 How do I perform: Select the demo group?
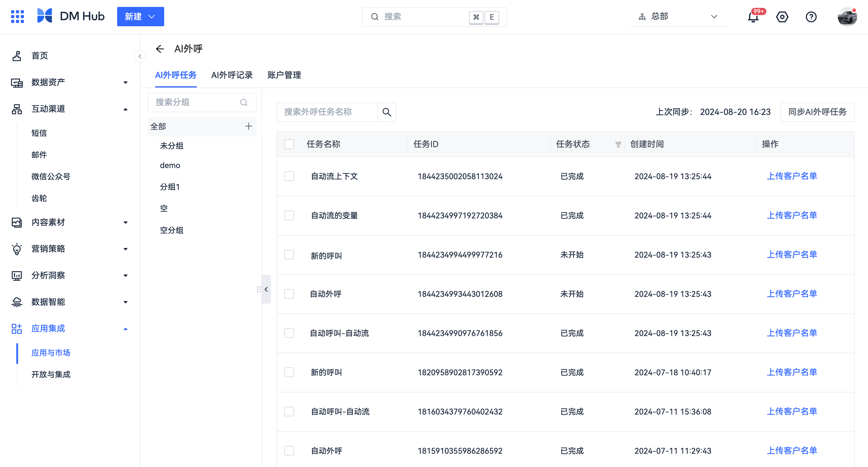(170, 165)
